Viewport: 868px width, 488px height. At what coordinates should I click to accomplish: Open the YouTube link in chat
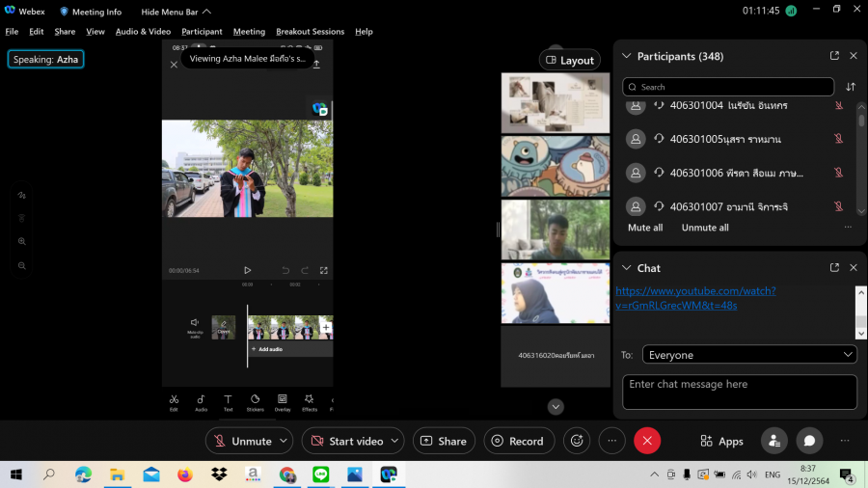tap(694, 298)
